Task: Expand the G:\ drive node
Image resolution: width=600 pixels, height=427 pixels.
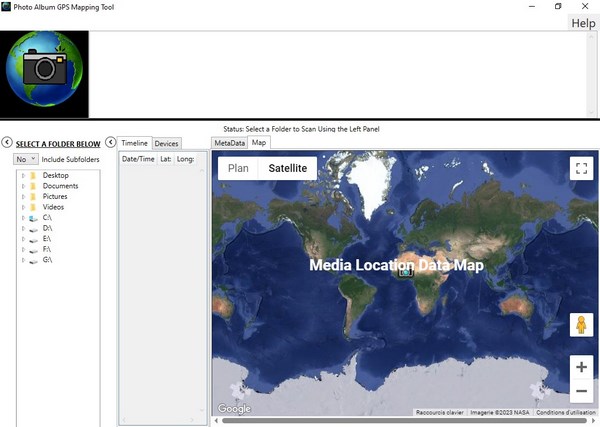Action: pos(23,260)
